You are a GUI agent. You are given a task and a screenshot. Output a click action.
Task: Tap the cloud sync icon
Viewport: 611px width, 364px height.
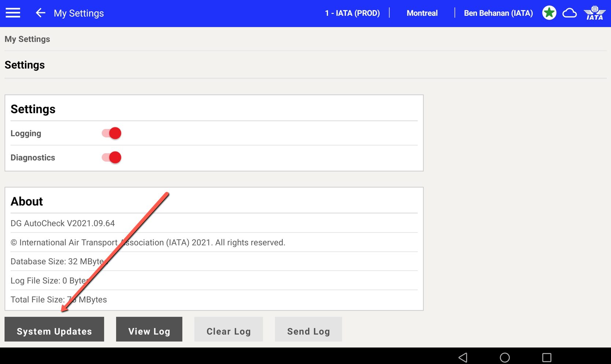pos(570,14)
